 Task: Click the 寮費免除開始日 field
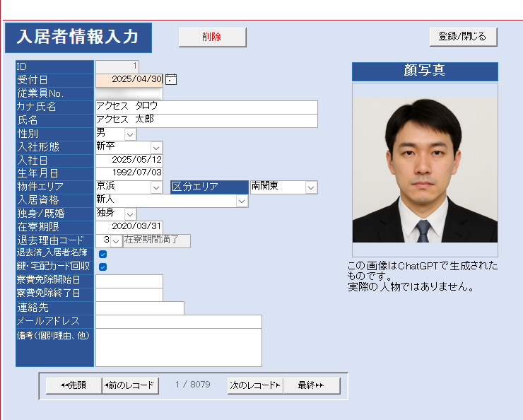pyautogui.click(x=129, y=281)
